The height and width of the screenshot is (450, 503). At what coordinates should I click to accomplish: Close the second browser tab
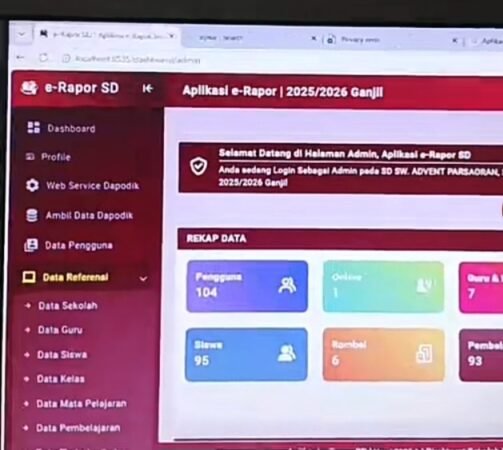point(314,39)
